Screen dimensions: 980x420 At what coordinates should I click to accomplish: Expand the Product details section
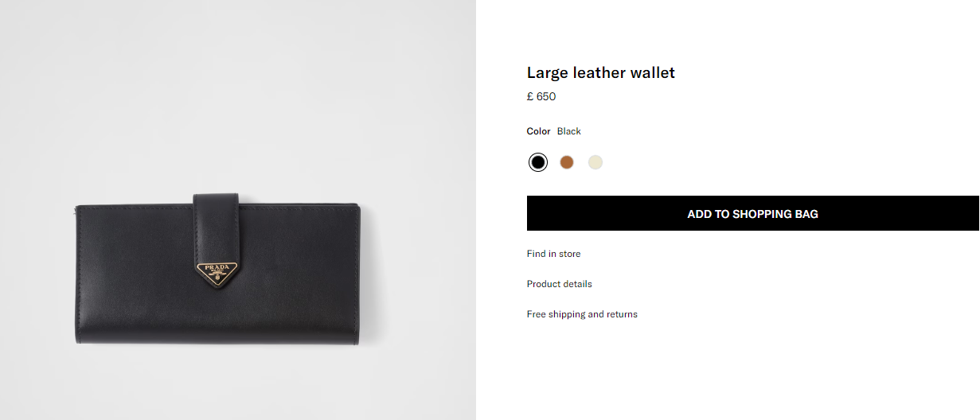(x=560, y=284)
